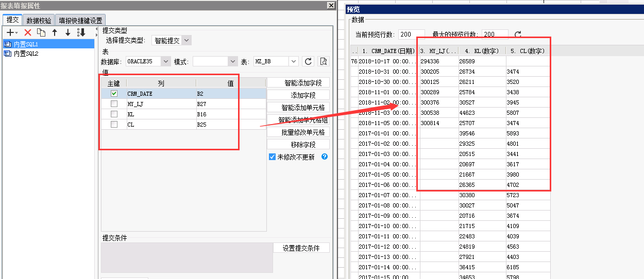Click the CL(数字) preview column header

pos(528,51)
